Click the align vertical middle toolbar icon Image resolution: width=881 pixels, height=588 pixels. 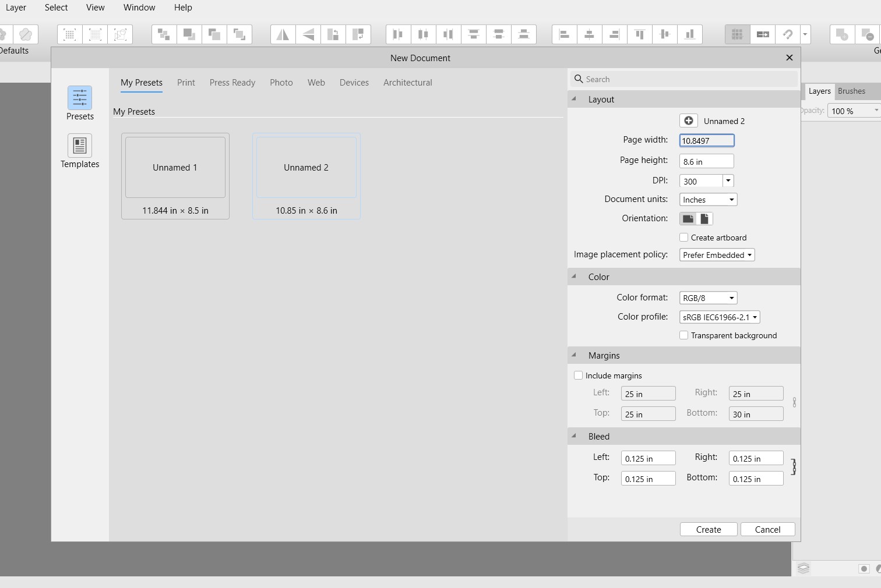click(x=665, y=34)
